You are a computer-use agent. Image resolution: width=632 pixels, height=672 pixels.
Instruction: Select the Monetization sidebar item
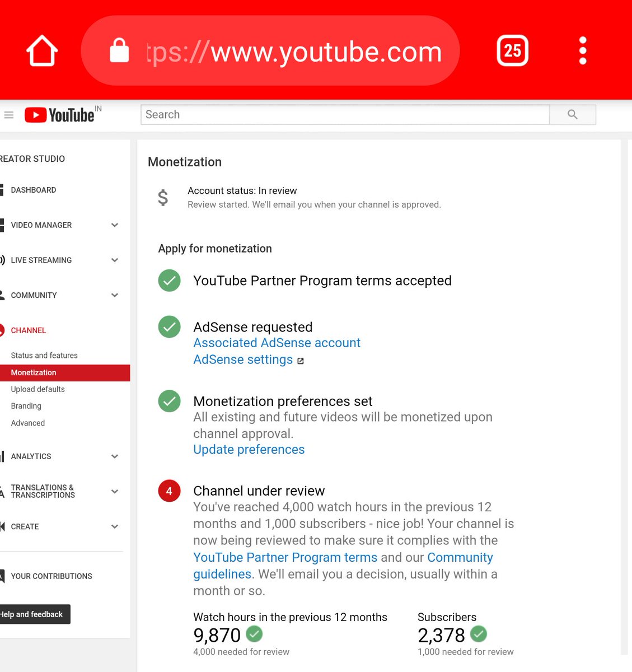click(65, 373)
